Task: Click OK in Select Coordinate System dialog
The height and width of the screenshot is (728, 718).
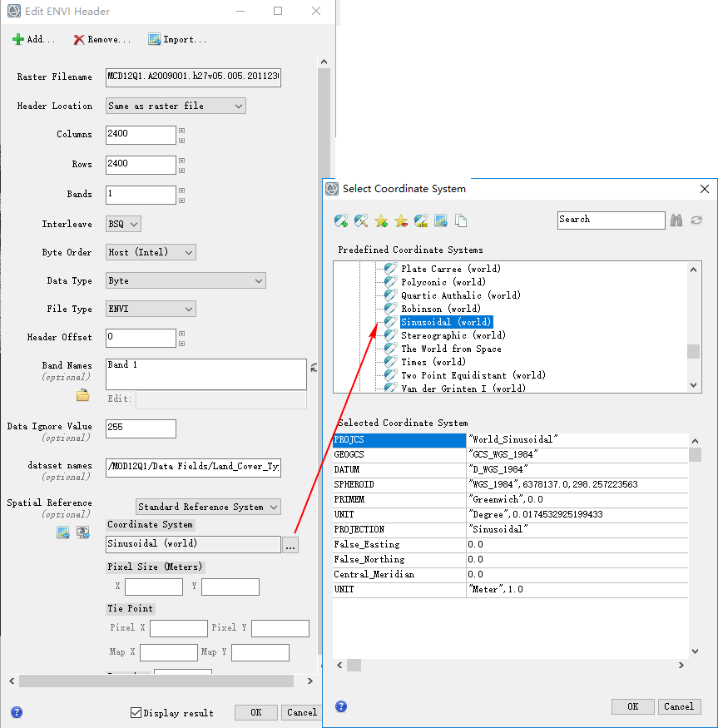Action: point(632,706)
